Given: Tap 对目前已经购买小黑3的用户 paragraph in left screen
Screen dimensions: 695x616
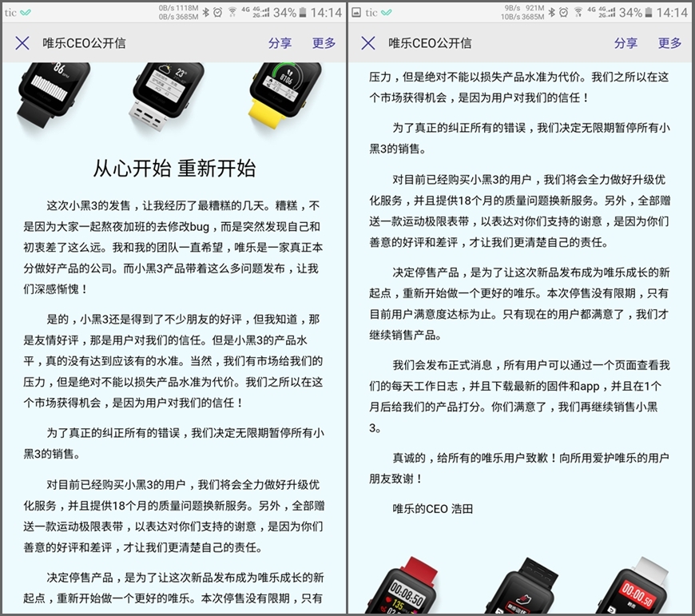Looking at the screenshot, I should coord(173,516).
